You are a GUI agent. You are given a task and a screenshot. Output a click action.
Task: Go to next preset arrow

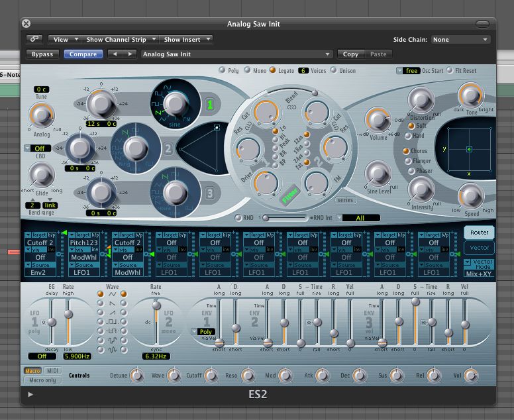[x=130, y=54]
